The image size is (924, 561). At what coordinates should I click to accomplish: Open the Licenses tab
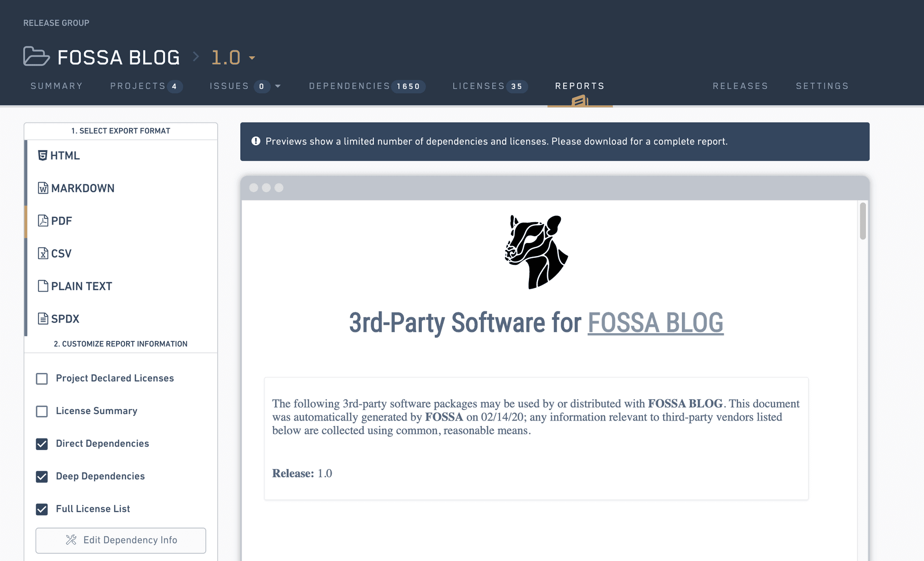click(478, 86)
